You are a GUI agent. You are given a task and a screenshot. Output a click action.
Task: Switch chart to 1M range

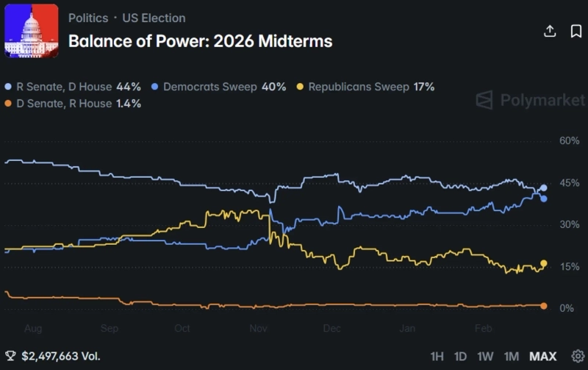click(x=512, y=356)
